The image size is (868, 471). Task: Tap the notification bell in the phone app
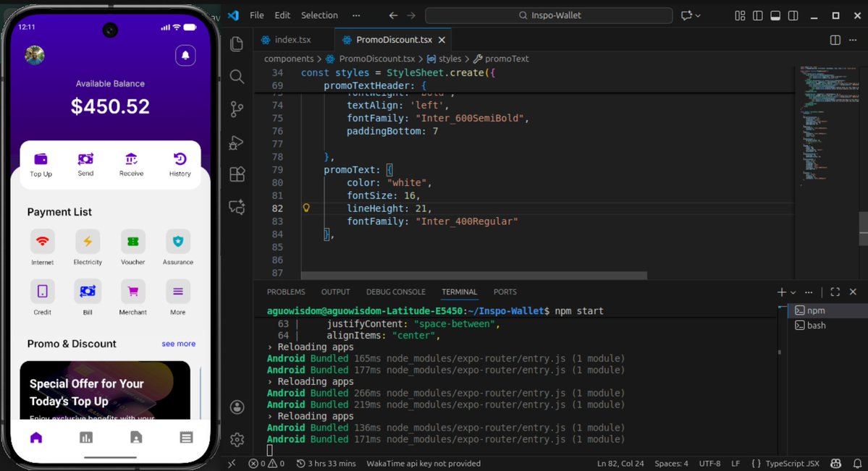[185, 55]
